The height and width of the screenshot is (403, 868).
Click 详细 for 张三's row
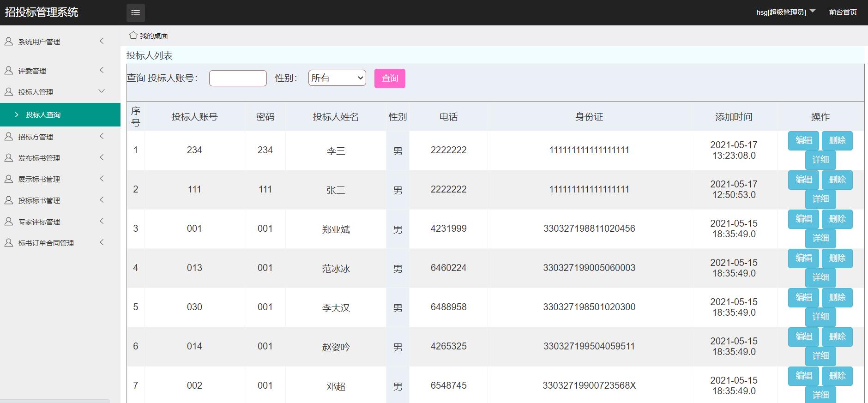[820, 199]
